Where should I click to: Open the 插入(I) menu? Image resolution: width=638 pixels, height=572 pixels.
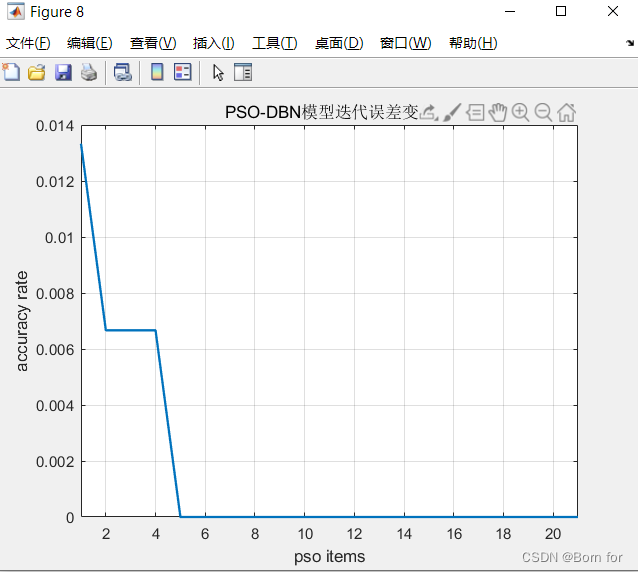214,43
